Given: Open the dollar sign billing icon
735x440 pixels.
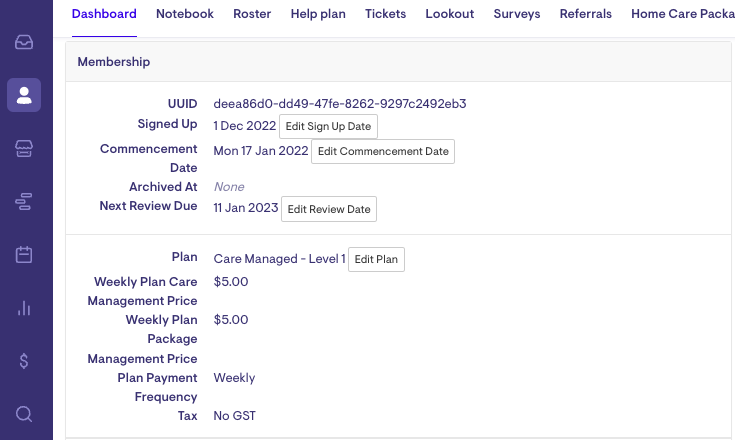Looking at the screenshot, I should click(24, 361).
